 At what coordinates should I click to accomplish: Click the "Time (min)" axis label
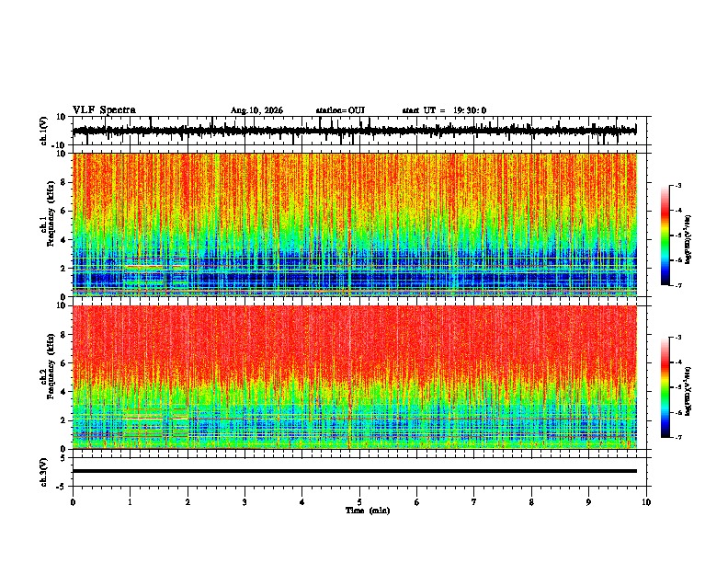[368, 511]
